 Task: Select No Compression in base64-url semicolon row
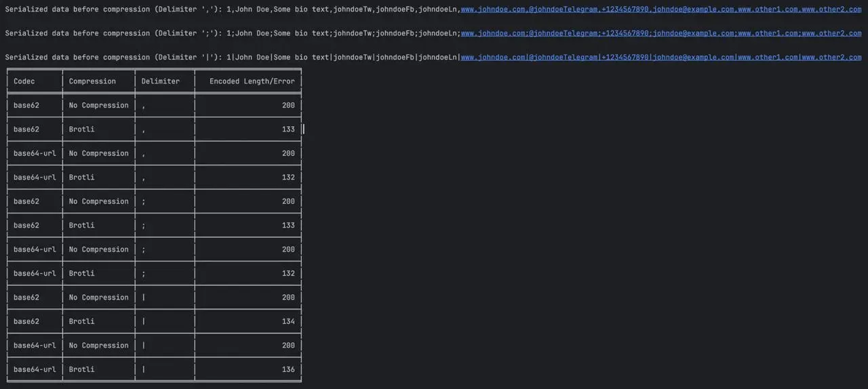click(99, 249)
